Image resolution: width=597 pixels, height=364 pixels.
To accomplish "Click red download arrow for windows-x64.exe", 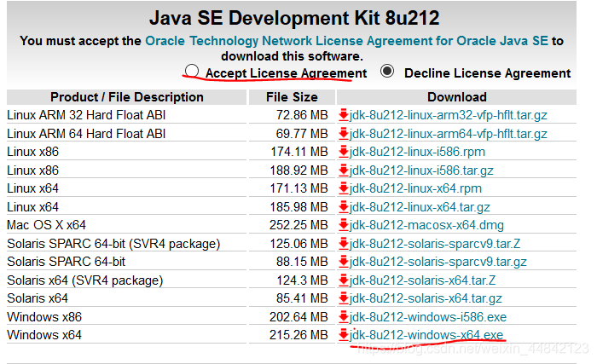I will [x=344, y=335].
